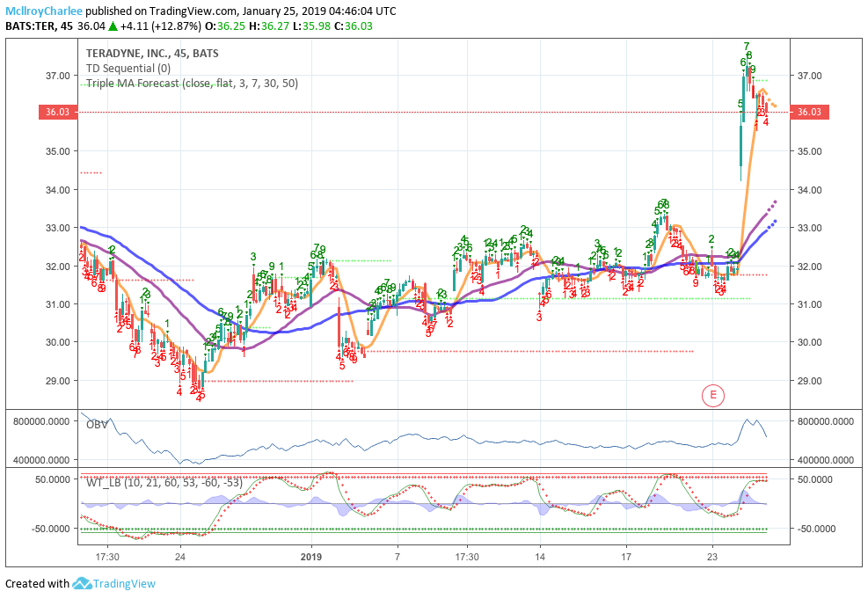
Task: Click -50.0000 on right WT_LB axis
Action: (814, 529)
